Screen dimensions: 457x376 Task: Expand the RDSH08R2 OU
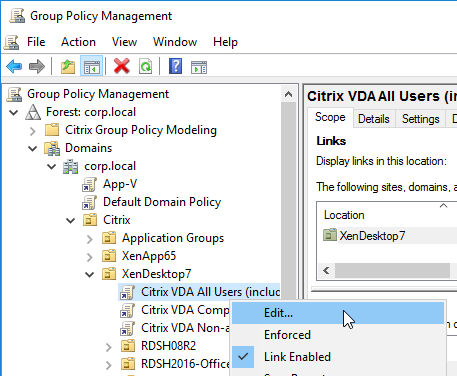coord(108,347)
